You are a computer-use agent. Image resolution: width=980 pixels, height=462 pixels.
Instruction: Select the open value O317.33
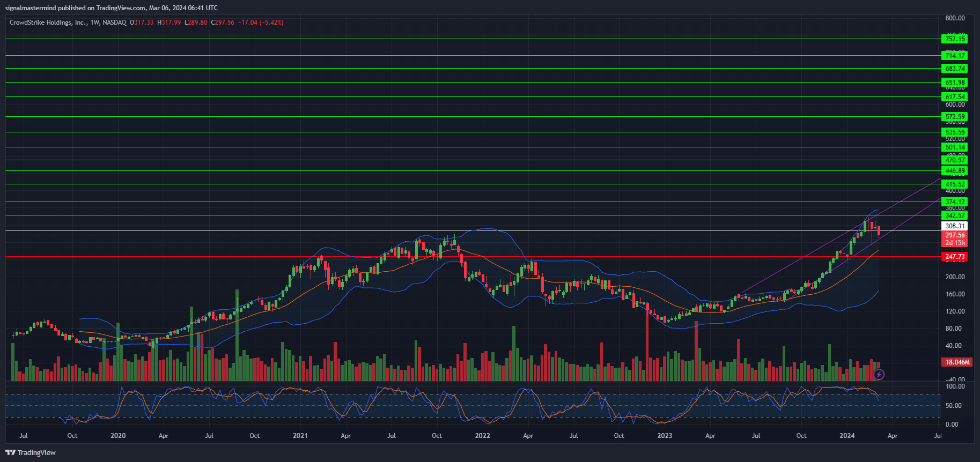click(142, 23)
